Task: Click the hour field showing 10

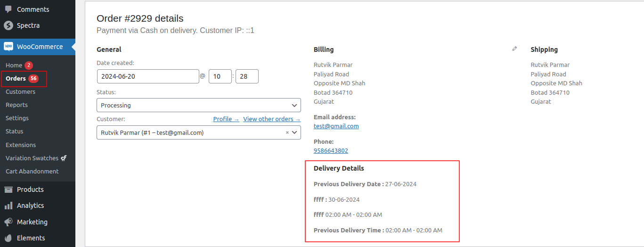Action: [x=220, y=76]
